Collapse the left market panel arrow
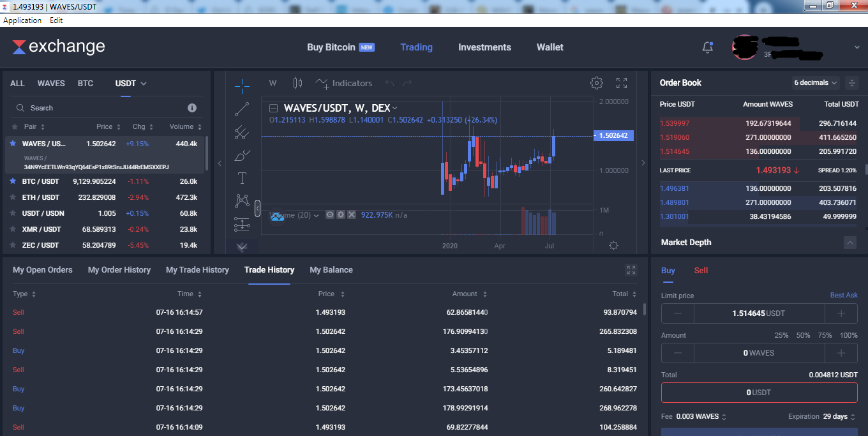The height and width of the screenshot is (436, 868). pyautogui.click(x=220, y=163)
